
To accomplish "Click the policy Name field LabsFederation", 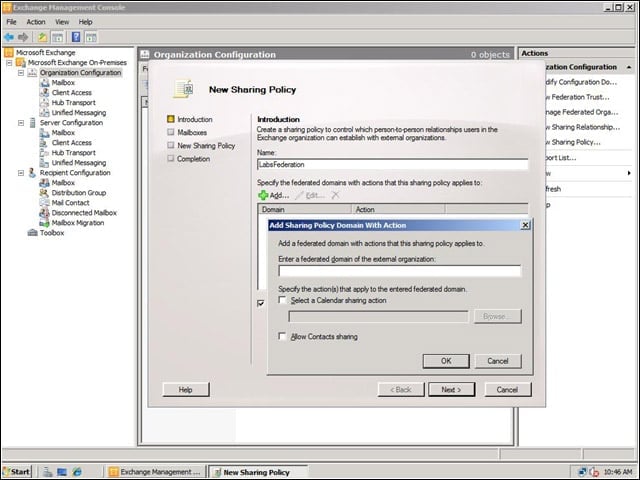I will tap(392, 164).
